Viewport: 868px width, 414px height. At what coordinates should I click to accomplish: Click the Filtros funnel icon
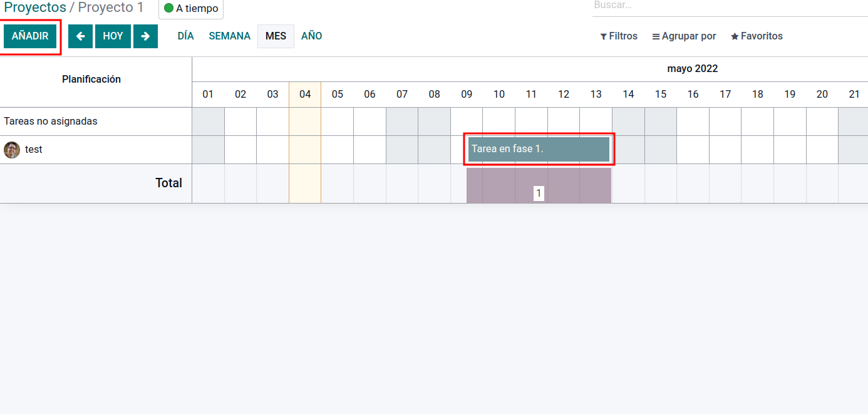click(604, 36)
